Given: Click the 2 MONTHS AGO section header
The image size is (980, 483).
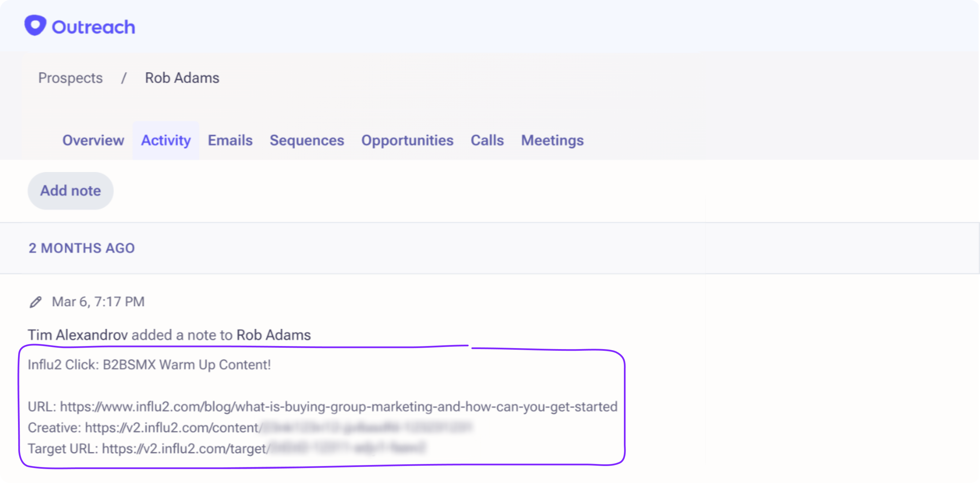Looking at the screenshot, I should (82, 248).
